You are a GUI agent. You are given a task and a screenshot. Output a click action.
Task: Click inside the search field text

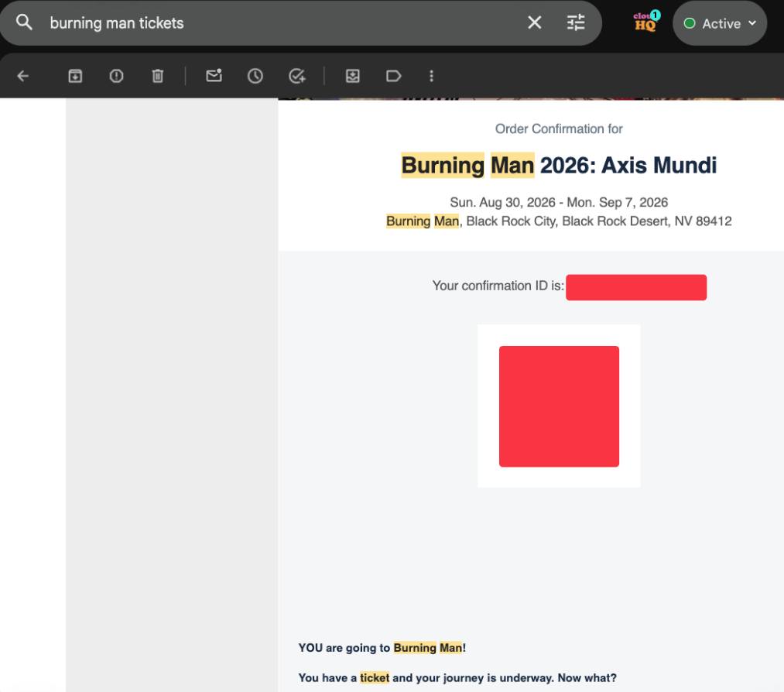117,23
